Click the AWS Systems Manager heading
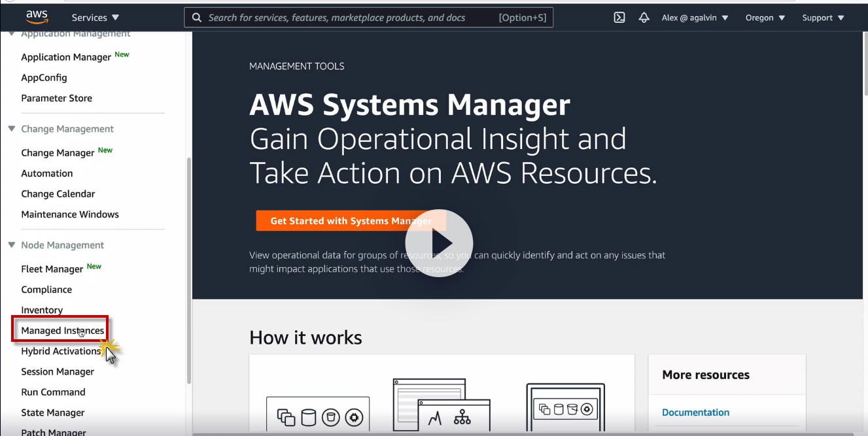This screenshot has width=868, height=436. (x=410, y=105)
